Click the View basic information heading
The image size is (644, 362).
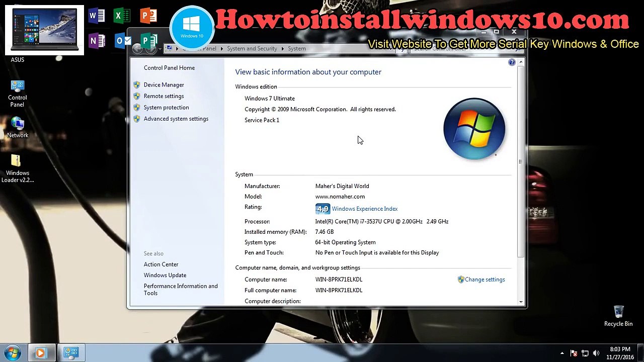tap(308, 72)
